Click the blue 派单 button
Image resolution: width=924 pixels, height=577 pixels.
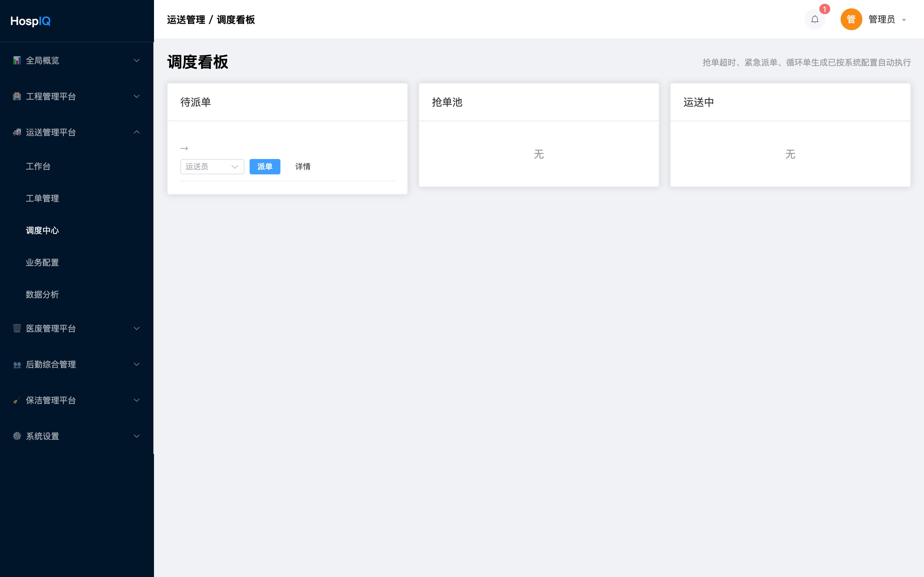click(265, 167)
